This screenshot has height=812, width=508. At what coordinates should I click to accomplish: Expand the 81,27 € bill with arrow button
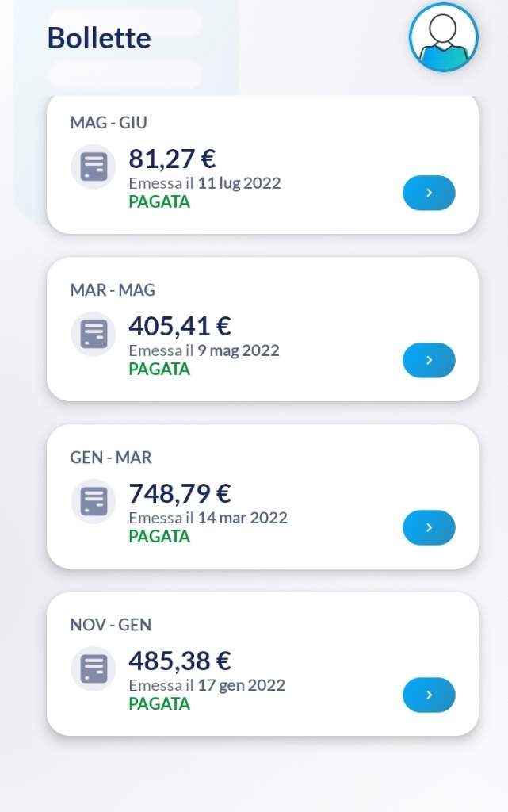point(429,193)
